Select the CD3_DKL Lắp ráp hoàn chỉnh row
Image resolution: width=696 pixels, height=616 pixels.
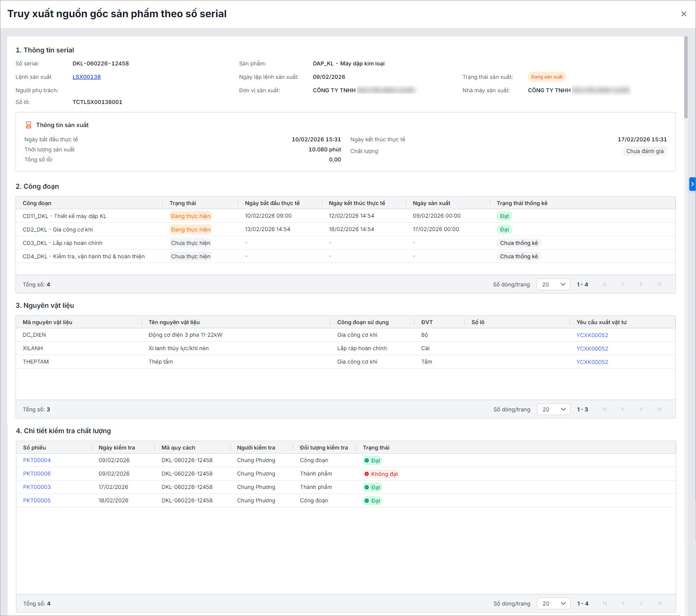63,243
